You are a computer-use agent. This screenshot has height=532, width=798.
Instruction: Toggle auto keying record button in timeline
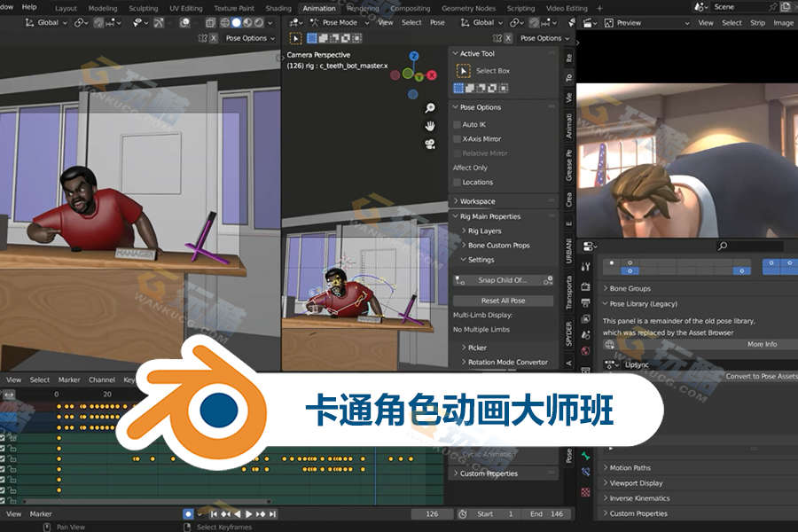[188, 514]
